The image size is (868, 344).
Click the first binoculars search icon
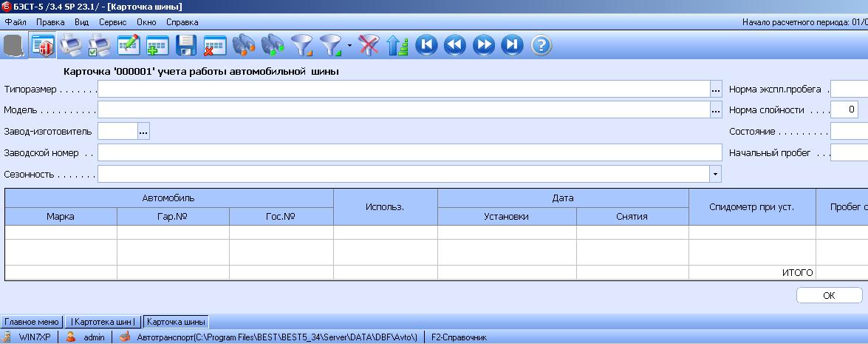pyautogui.click(x=244, y=46)
